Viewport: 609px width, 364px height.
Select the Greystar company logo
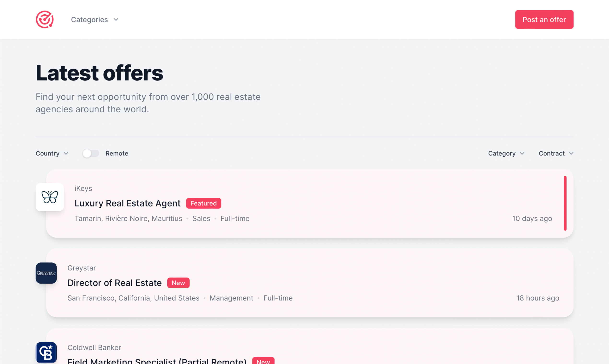point(46,273)
